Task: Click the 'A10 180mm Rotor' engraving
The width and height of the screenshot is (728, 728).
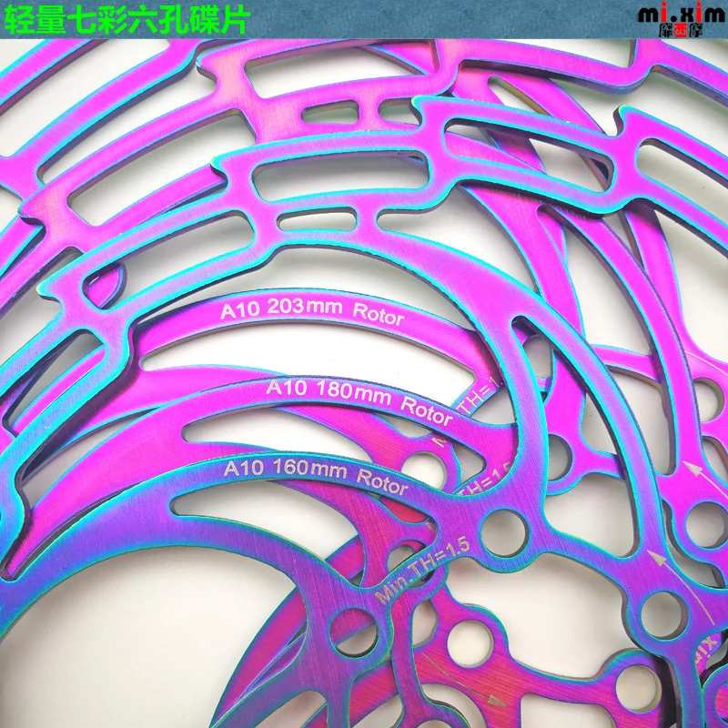Action: (359, 400)
